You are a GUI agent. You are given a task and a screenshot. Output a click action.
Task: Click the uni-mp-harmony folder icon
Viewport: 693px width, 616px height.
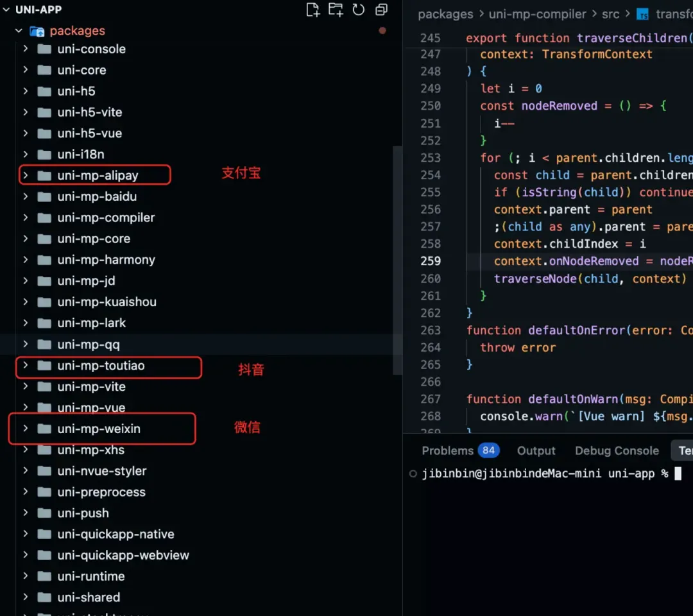click(x=44, y=260)
